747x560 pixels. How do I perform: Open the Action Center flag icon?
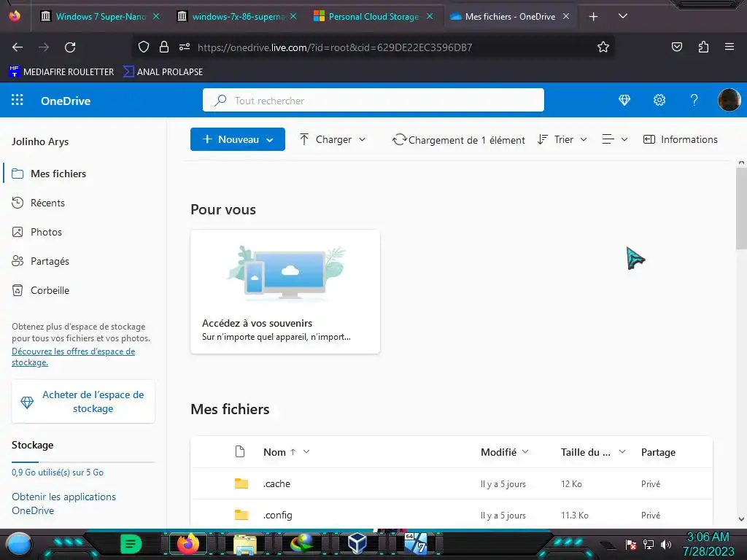(631, 544)
